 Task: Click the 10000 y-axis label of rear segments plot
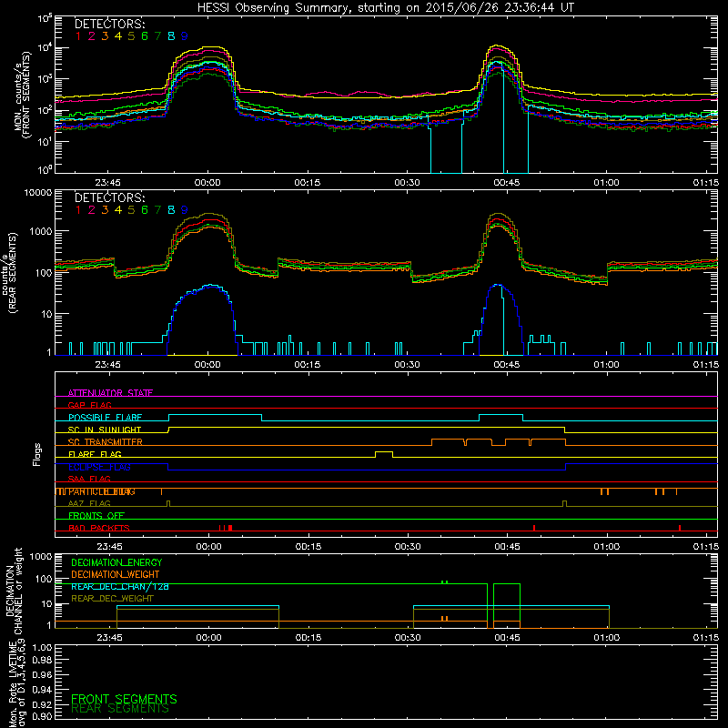38,192
